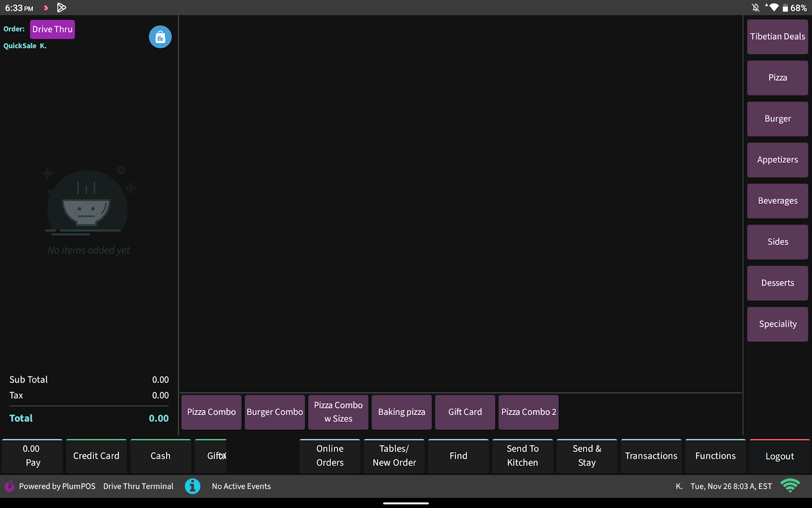Log out of the terminal
Screen dimensions: 812x508
click(780, 456)
